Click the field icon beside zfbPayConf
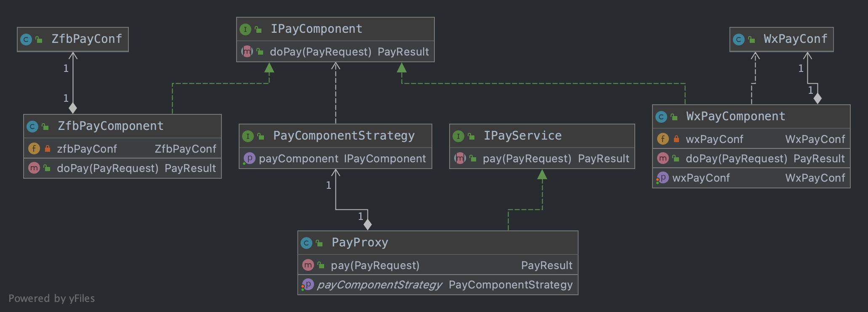Screen dimensions: 868x312 pos(34,148)
